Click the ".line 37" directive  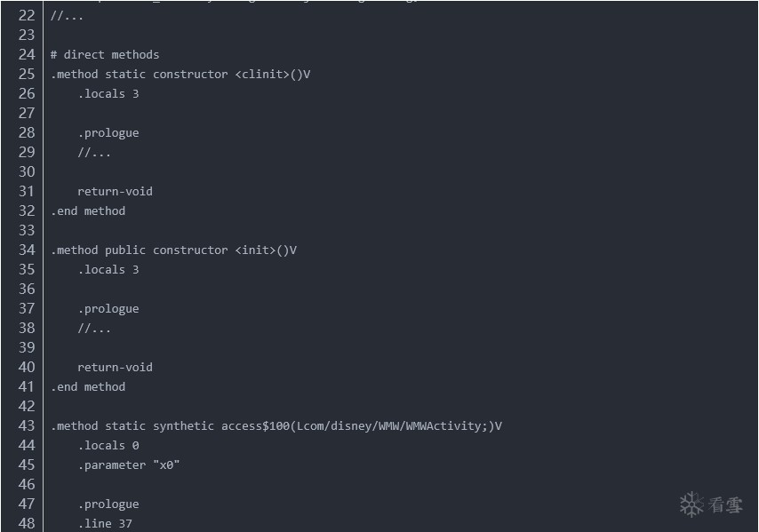click(105, 523)
